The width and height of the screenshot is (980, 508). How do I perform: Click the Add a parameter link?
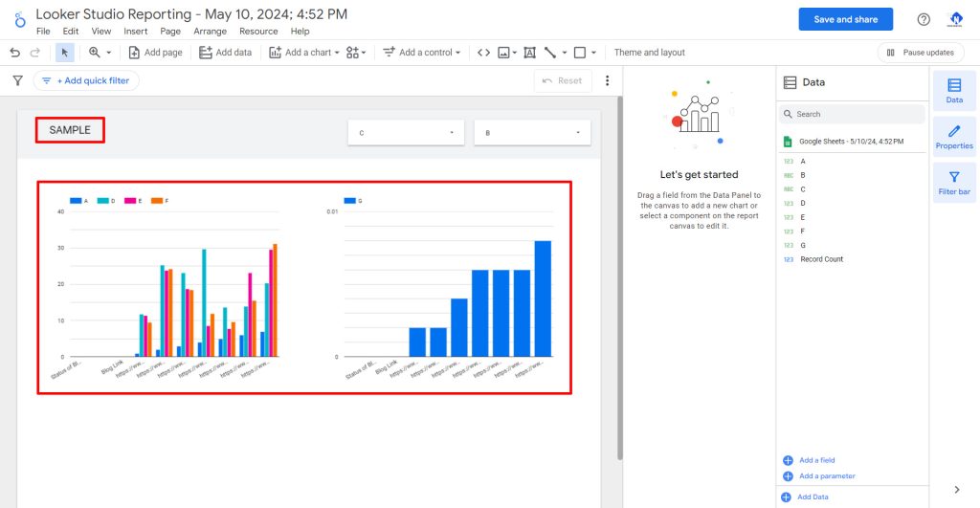(x=826, y=475)
